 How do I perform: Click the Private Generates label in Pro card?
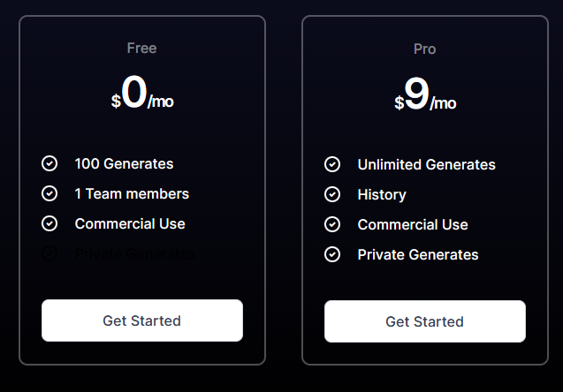coord(418,254)
